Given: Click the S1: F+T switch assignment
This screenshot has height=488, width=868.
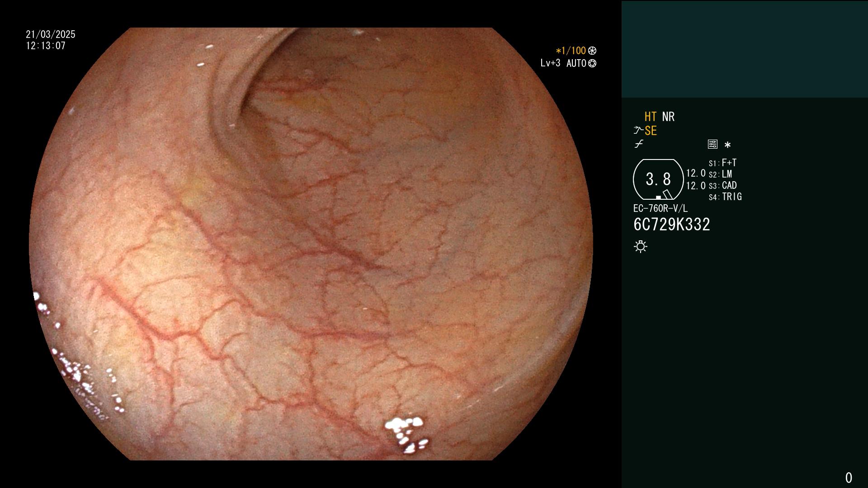Looking at the screenshot, I should pos(722,163).
